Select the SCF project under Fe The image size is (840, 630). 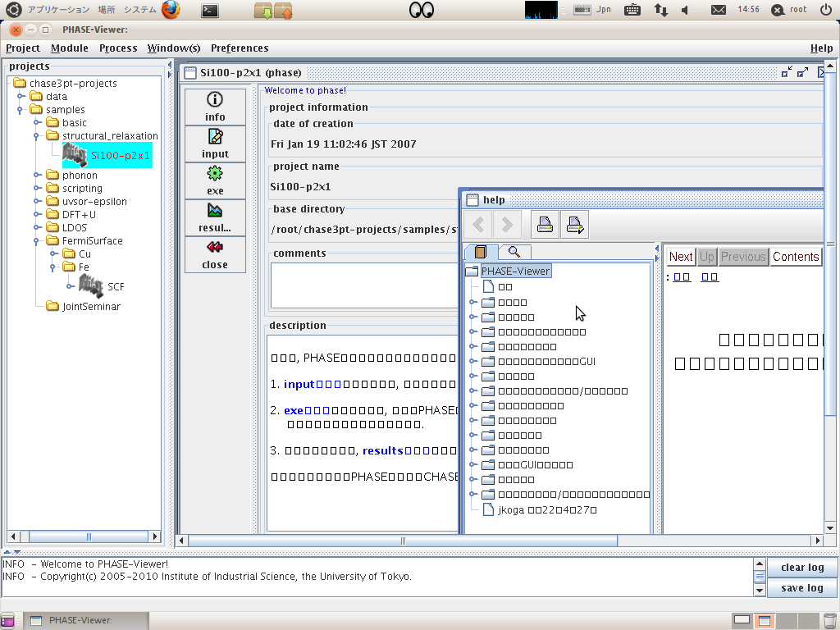click(115, 287)
